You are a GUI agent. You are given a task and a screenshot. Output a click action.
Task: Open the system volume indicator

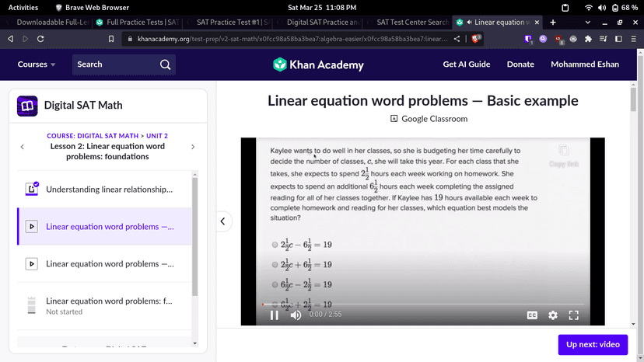tap(602, 8)
